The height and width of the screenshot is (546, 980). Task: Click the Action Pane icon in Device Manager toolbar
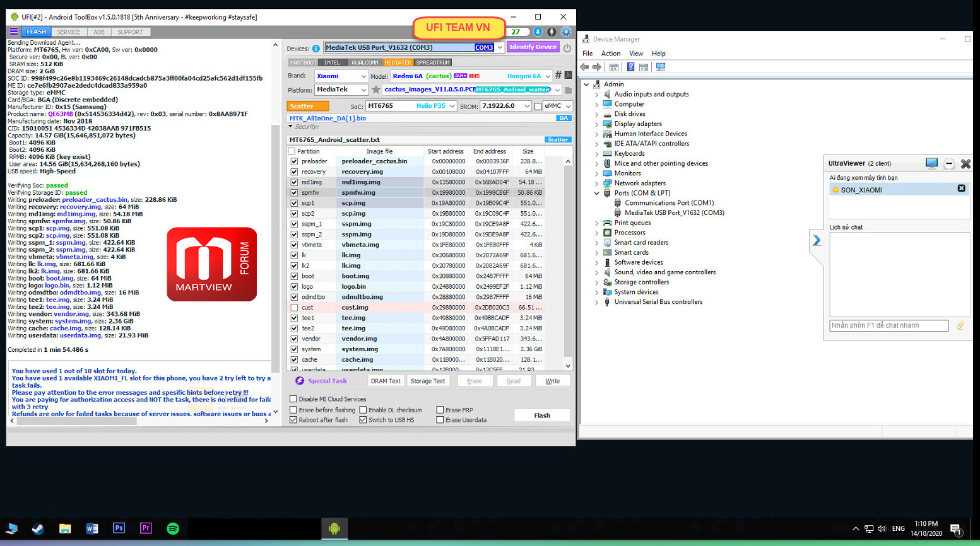644,67
